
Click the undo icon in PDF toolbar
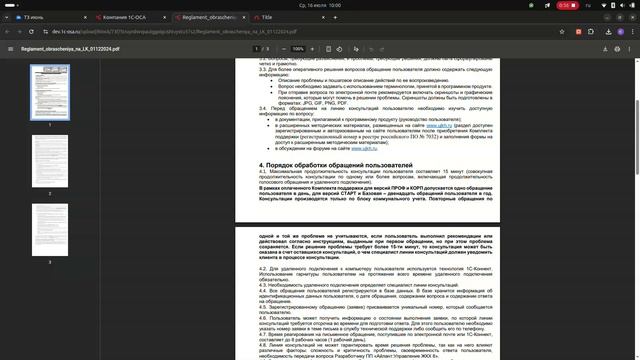pos(371,49)
